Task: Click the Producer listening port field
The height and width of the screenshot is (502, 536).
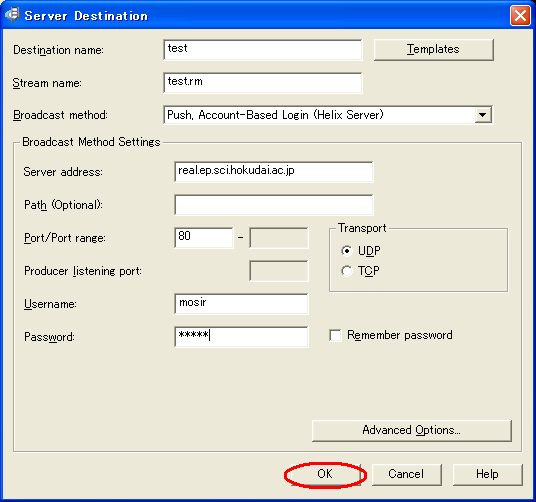Action: click(x=279, y=271)
